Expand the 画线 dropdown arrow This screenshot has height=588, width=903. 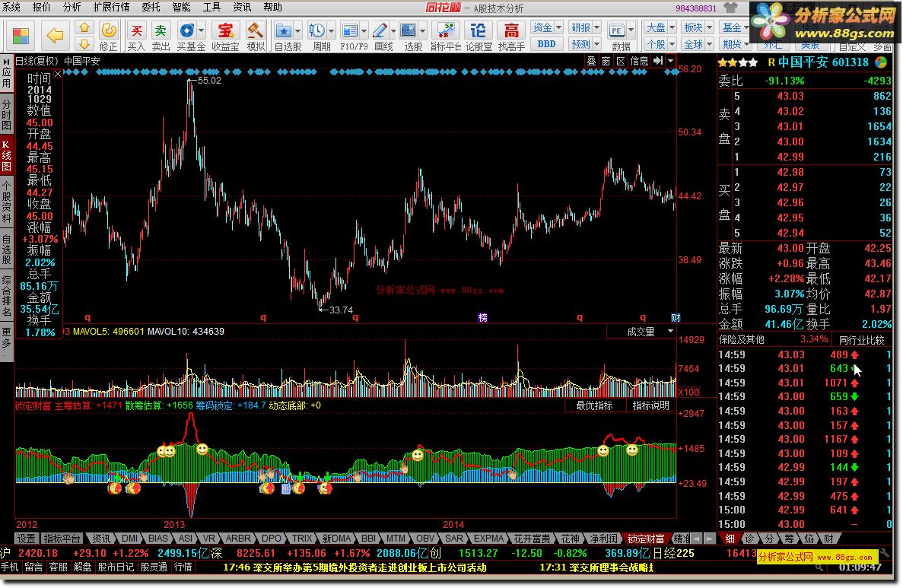pos(393,30)
